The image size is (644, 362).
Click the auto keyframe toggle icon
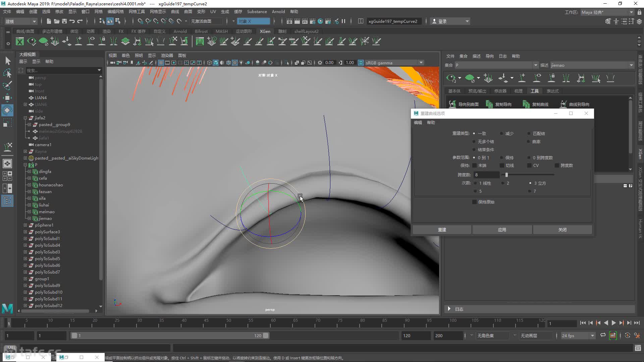click(x=628, y=336)
